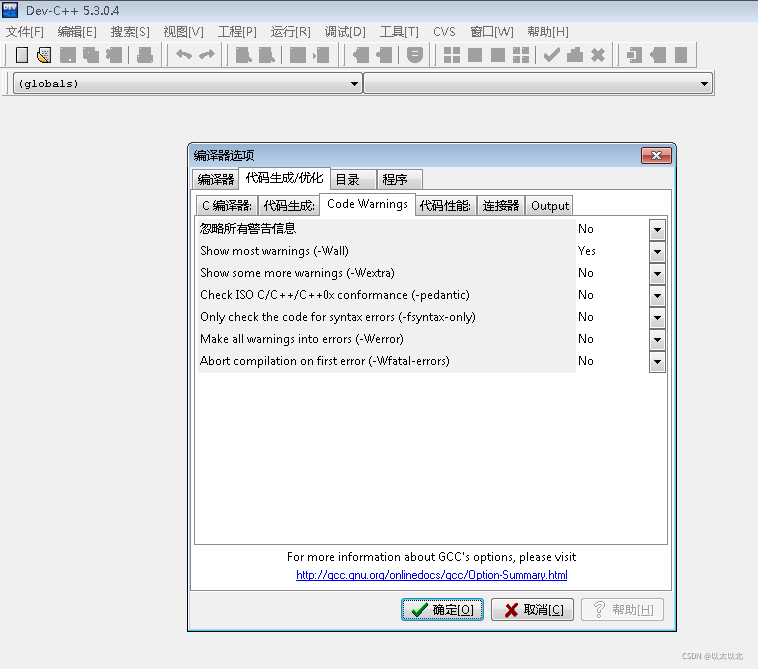Open the dropdown for Show some more warnings (-Wextra)
Viewport: 758px width, 669px height.
click(657, 274)
